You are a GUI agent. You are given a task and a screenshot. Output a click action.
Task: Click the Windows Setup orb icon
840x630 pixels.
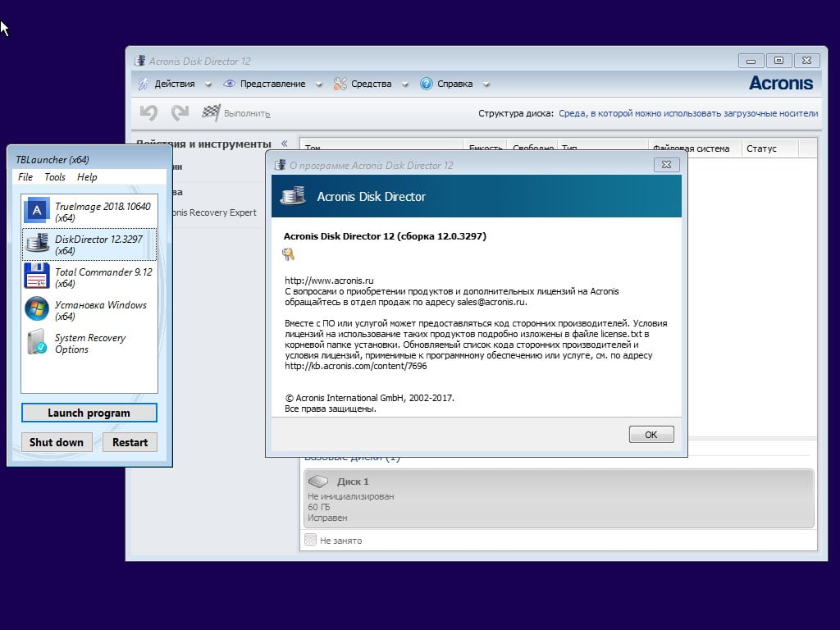click(x=37, y=309)
